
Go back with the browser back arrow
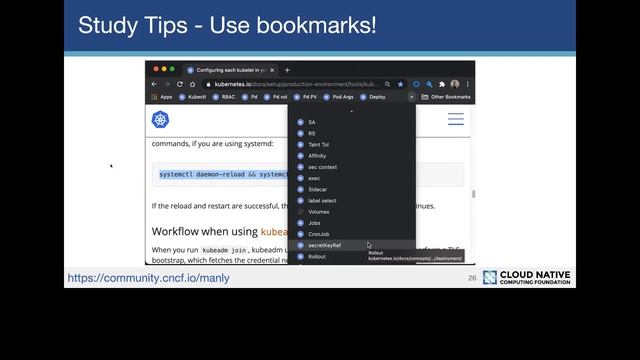click(x=154, y=84)
